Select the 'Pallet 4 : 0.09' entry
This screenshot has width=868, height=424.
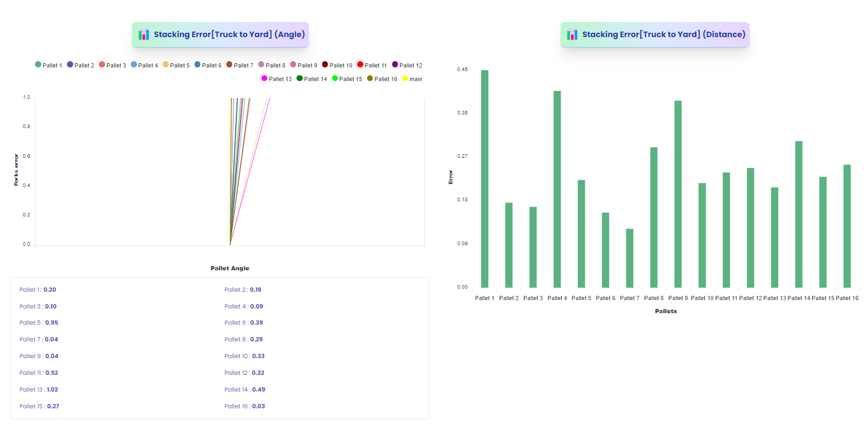point(244,306)
